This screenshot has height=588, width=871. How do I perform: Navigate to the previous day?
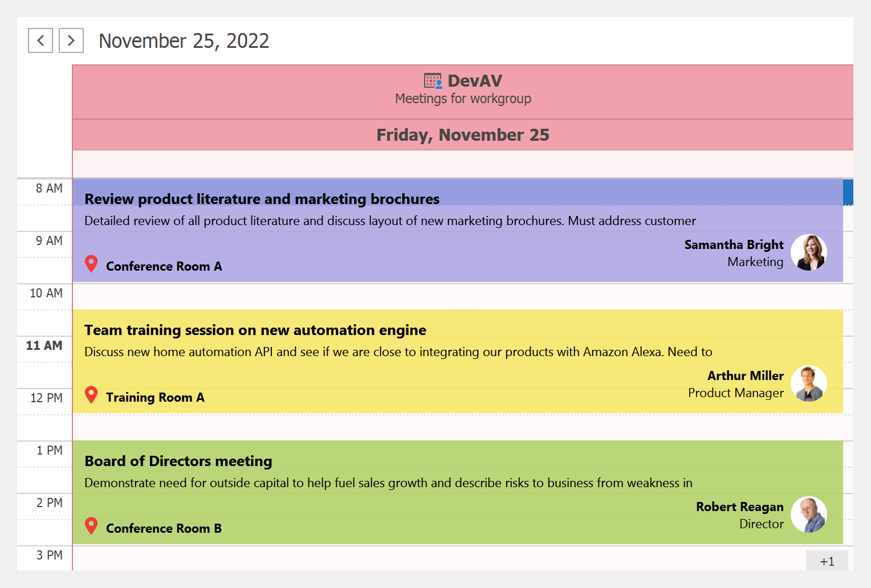[40, 40]
